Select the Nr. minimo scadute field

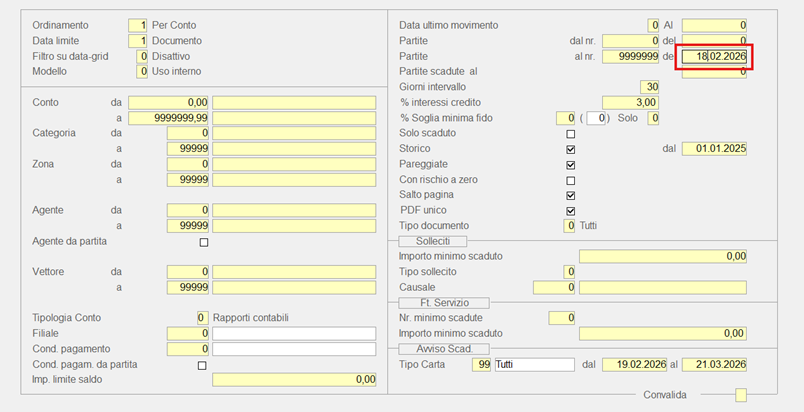(x=562, y=317)
